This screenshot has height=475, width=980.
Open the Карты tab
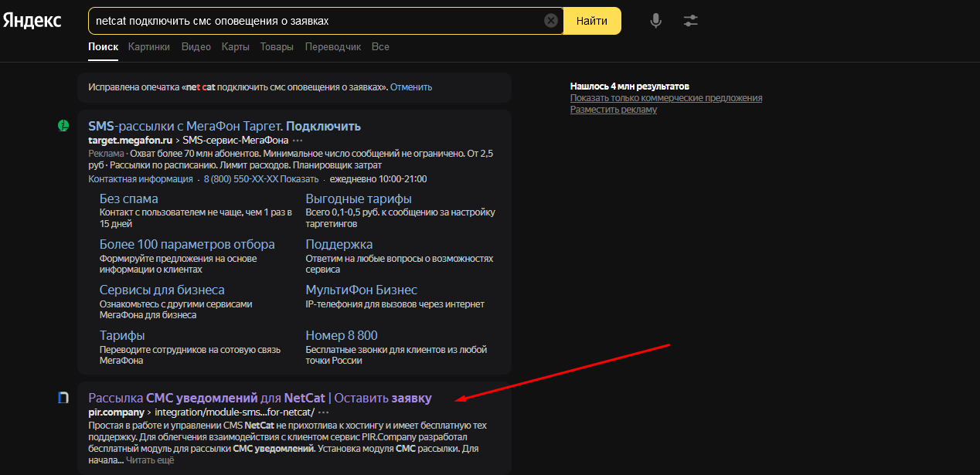click(x=235, y=47)
